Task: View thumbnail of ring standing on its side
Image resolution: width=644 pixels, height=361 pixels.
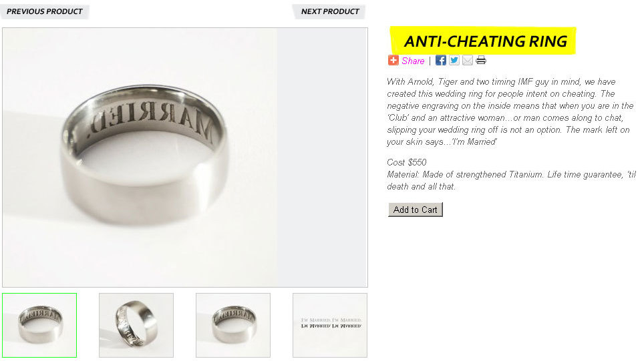Action: point(136,325)
